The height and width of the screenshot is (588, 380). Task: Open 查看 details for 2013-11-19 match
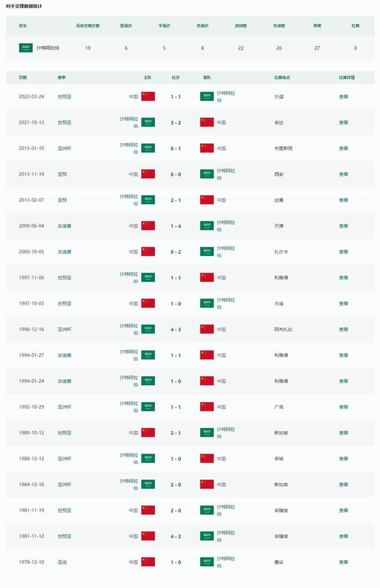tap(344, 174)
